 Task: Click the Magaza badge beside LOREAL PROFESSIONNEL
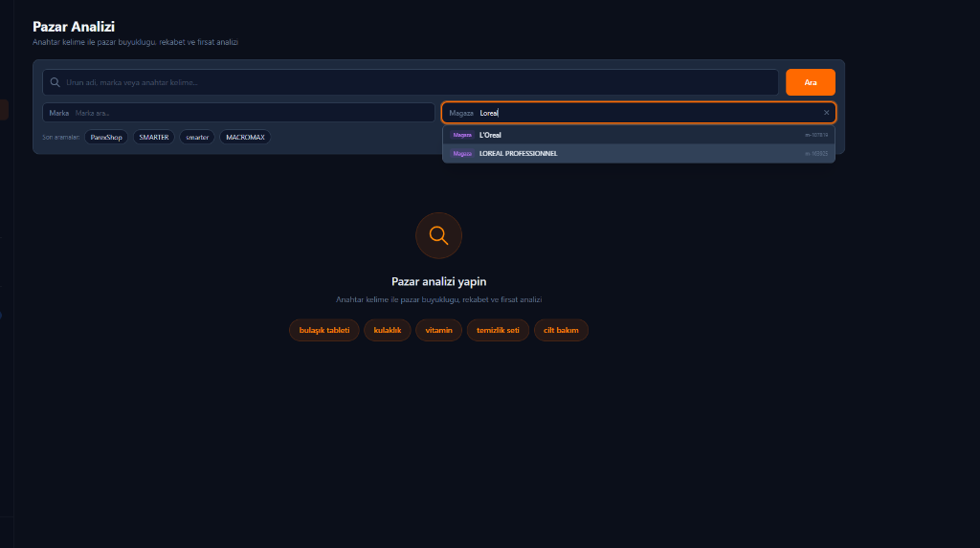click(463, 153)
